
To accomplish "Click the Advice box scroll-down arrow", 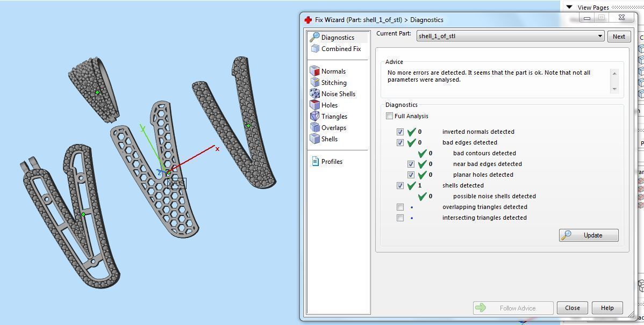I will 614,89.
